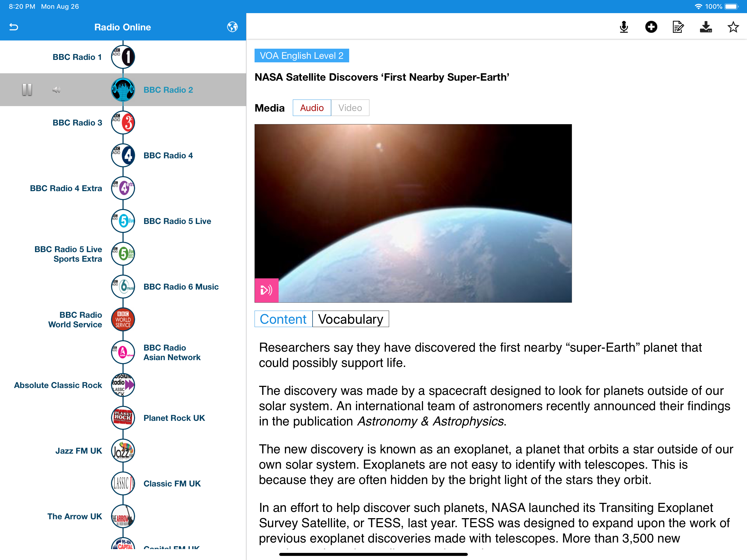This screenshot has height=560, width=747.
Task: Tap the Classic FM UK name
Action: click(x=172, y=483)
